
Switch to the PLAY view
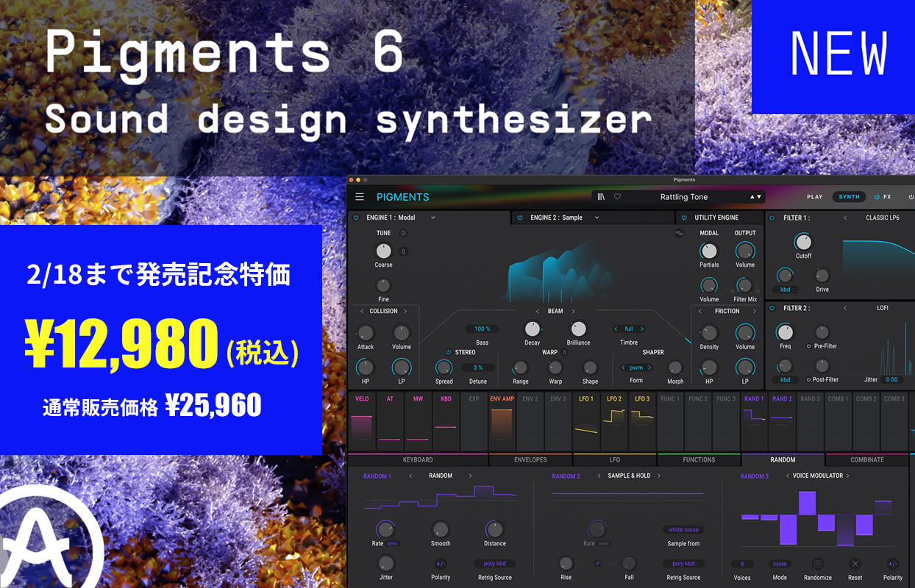815,197
